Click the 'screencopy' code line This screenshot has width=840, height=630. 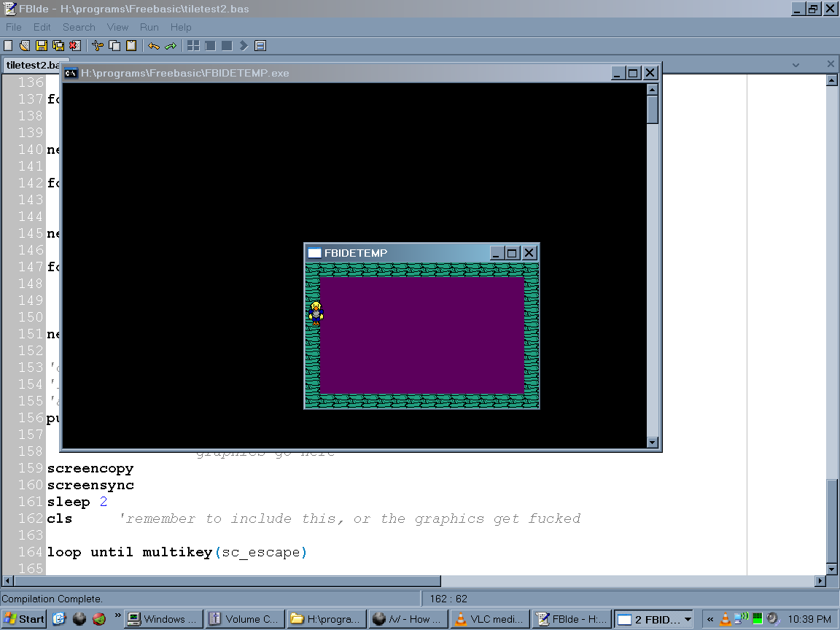(x=90, y=469)
